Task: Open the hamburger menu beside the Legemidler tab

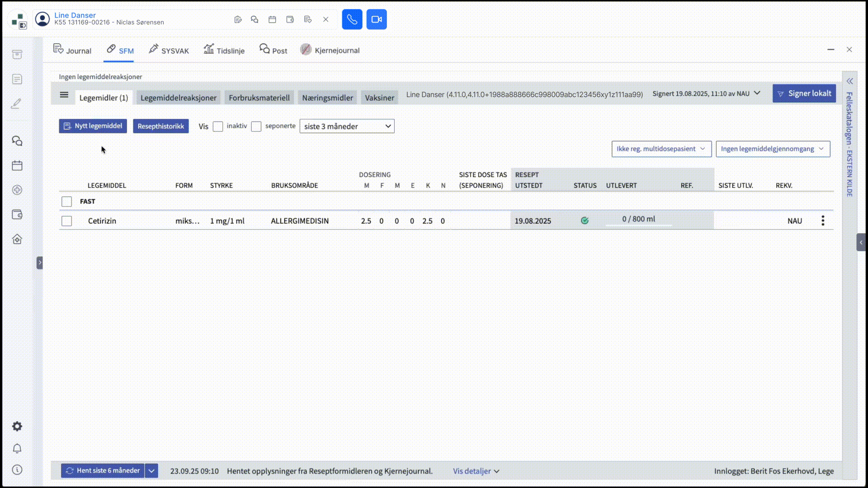Action: pyautogui.click(x=64, y=95)
